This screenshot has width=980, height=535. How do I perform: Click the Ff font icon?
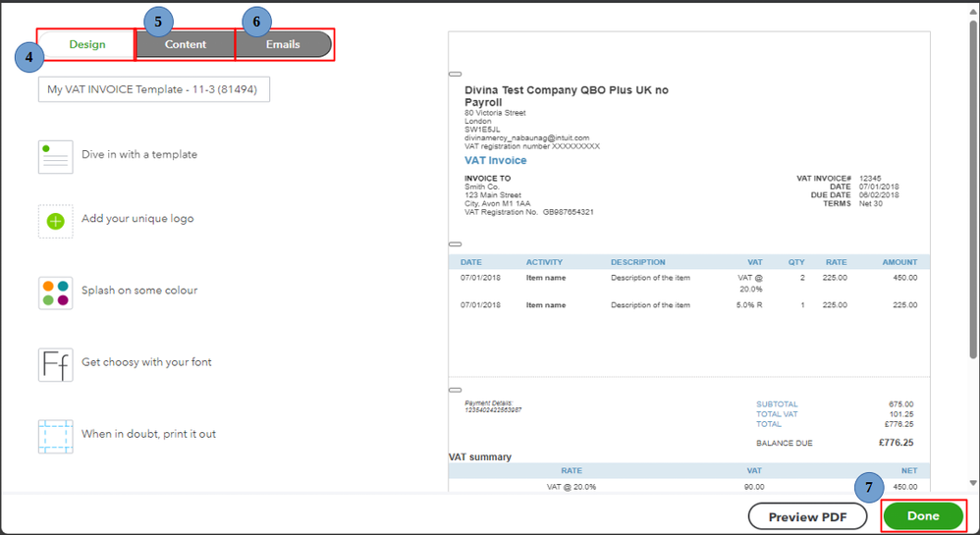coord(56,364)
